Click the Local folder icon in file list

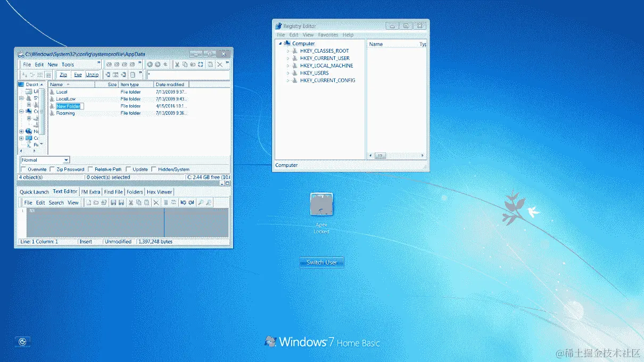pos(52,92)
